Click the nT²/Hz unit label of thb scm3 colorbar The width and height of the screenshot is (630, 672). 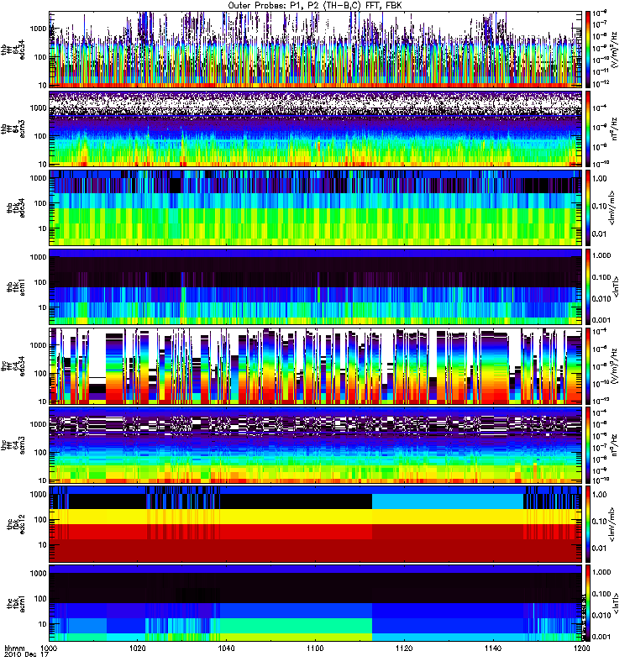tap(614, 129)
